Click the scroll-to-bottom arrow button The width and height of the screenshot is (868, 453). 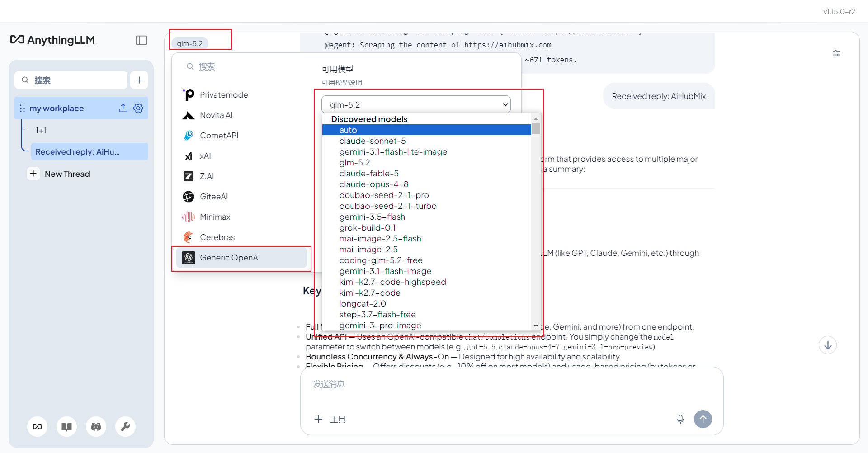pyautogui.click(x=828, y=345)
